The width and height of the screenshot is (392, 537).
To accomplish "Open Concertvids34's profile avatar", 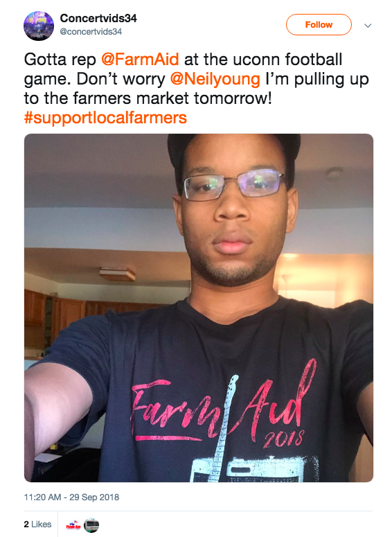I will point(39,26).
